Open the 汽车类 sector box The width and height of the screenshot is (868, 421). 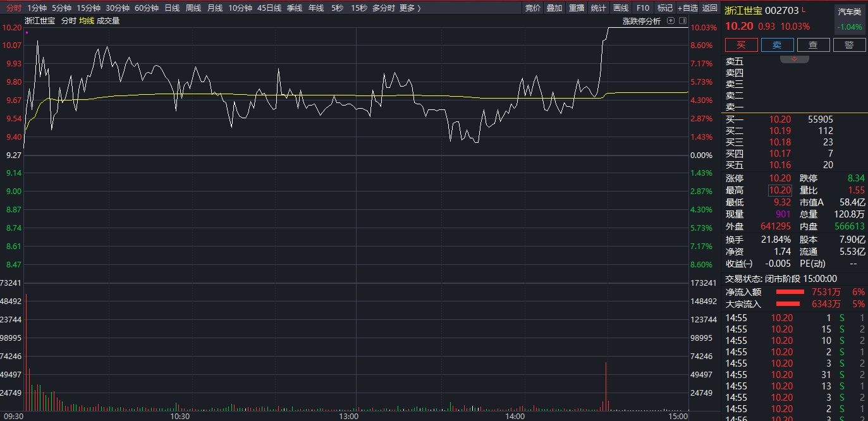click(x=850, y=20)
